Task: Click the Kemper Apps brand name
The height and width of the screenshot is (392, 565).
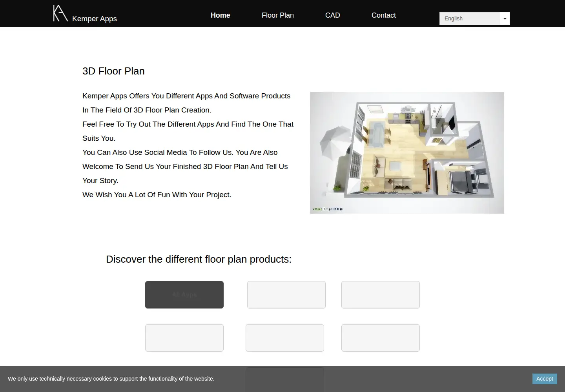Action: 95,18
